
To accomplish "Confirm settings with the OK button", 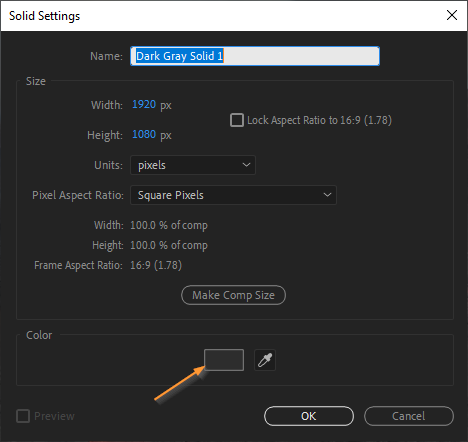I will 309,416.
